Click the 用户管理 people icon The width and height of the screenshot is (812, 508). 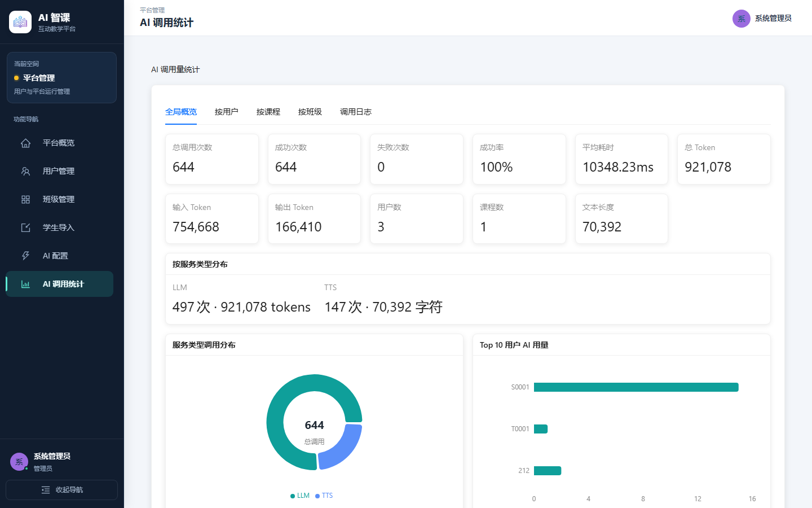point(25,171)
